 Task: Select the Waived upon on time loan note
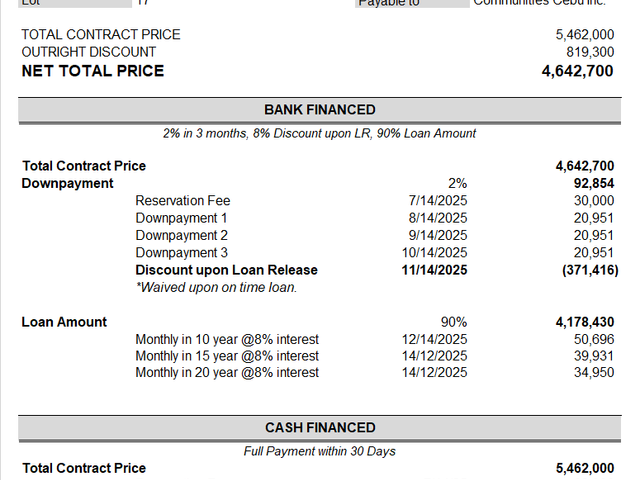click(216, 287)
